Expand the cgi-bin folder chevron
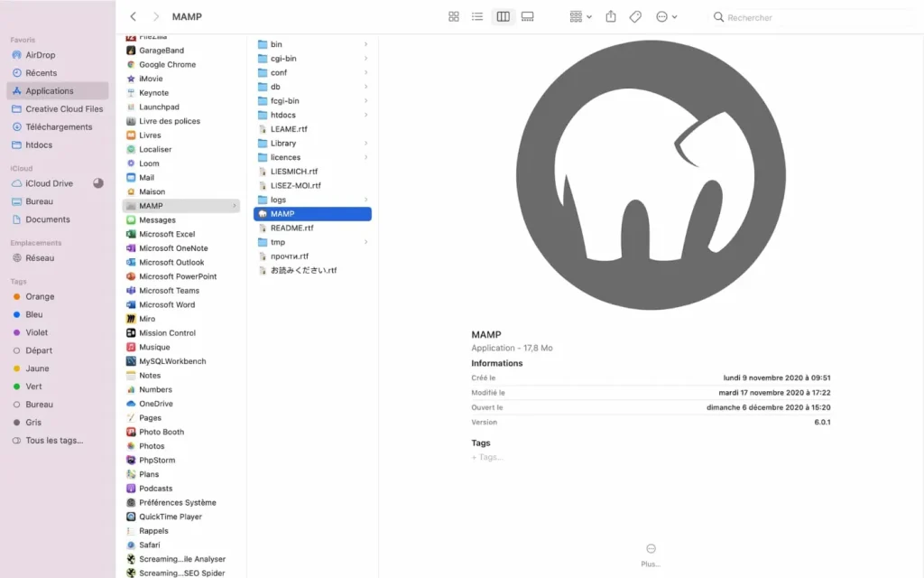Image resolution: width=924 pixels, height=578 pixels. point(365,59)
